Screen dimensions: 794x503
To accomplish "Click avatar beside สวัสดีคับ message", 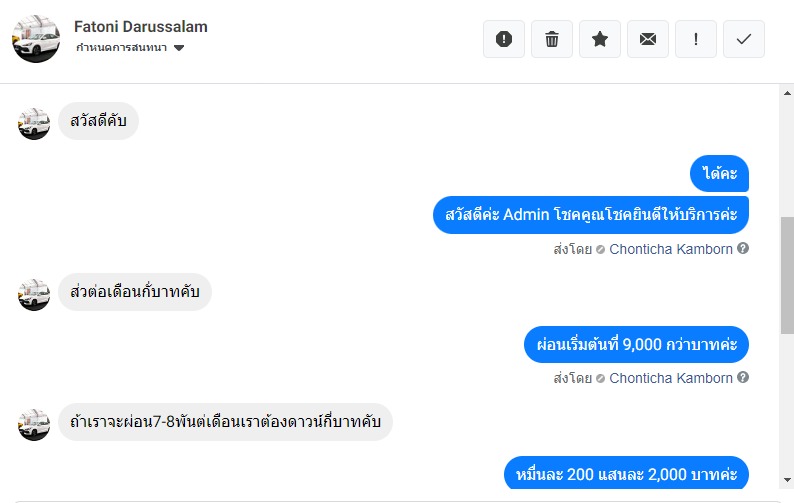I will pyautogui.click(x=34, y=123).
